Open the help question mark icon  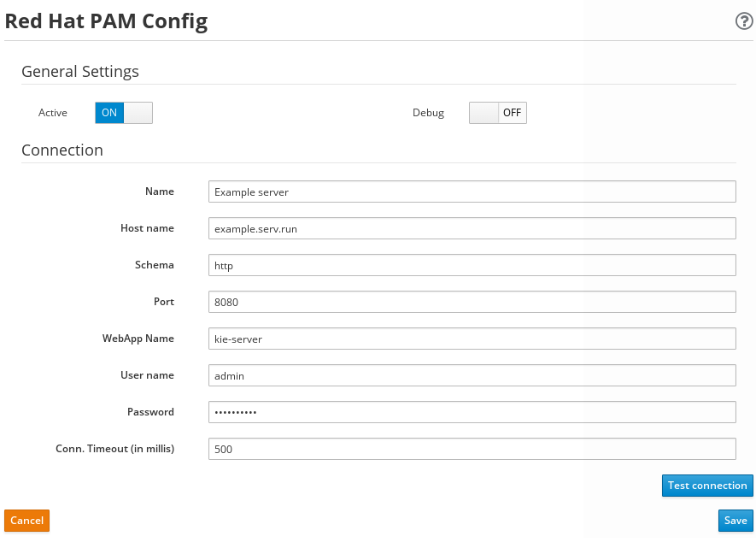744,21
